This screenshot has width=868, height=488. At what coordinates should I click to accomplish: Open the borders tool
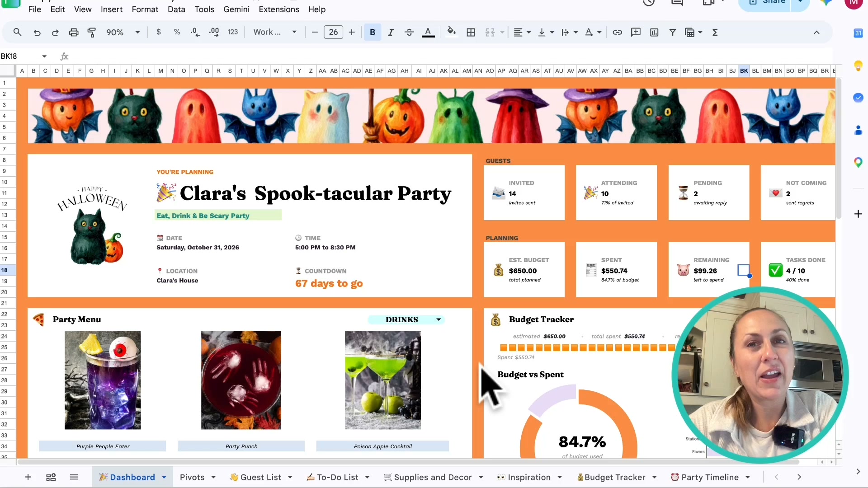pos(471,32)
